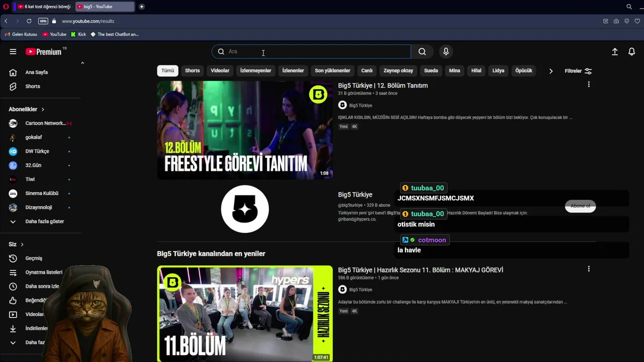
Task: Open more options for 12. Bölüm video
Action: coord(589,84)
